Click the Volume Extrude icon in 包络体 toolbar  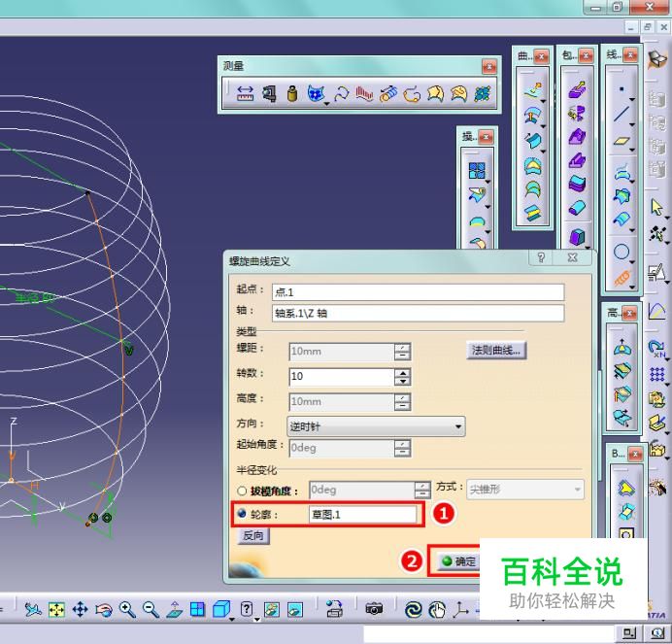577,90
